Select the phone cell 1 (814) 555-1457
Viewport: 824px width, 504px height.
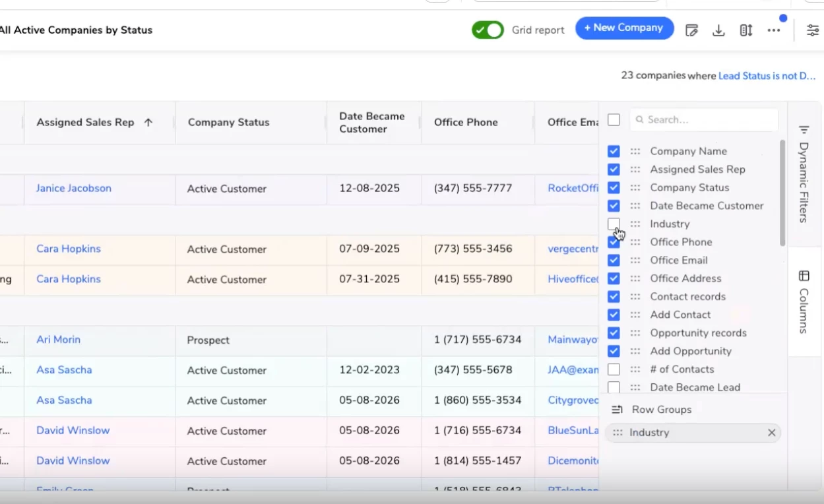pos(478,461)
